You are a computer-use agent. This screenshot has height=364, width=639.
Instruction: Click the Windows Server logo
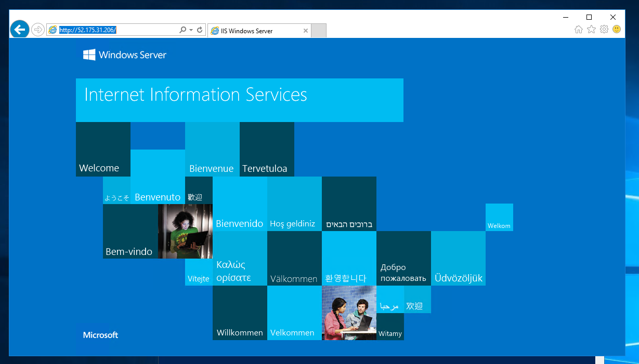[125, 55]
